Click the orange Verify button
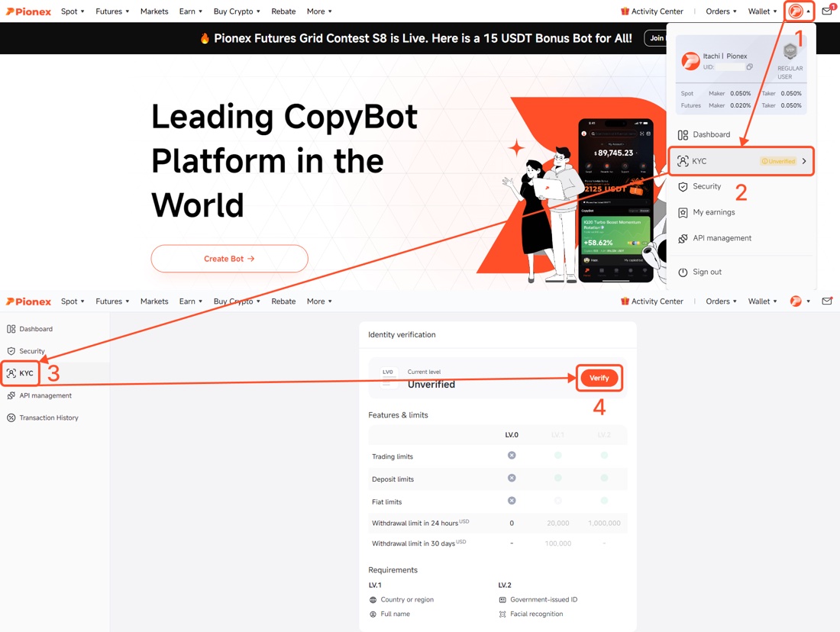840x632 pixels. click(599, 378)
